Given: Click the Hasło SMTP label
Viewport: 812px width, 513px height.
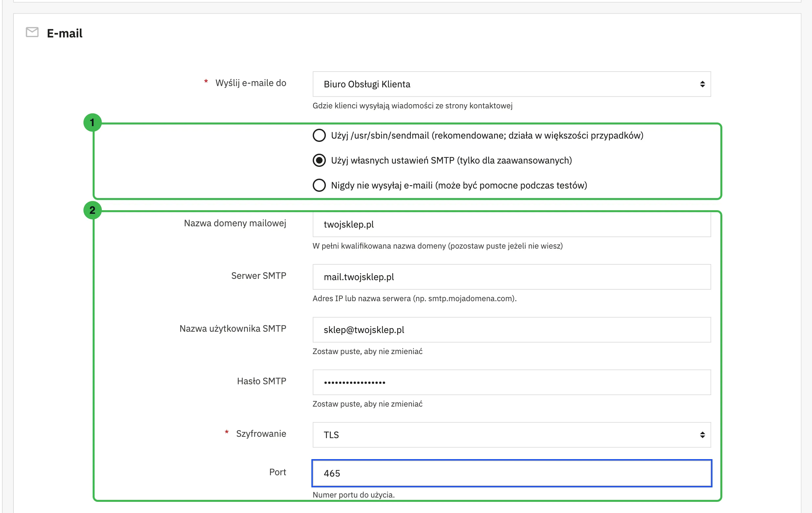Looking at the screenshot, I should tap(261, 381).
